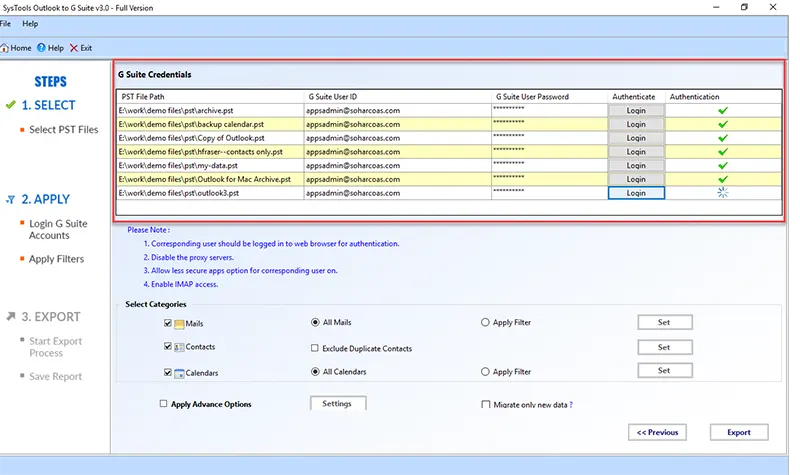Click the Contacts card icon
800x475 pixels.
pos(179,347)
